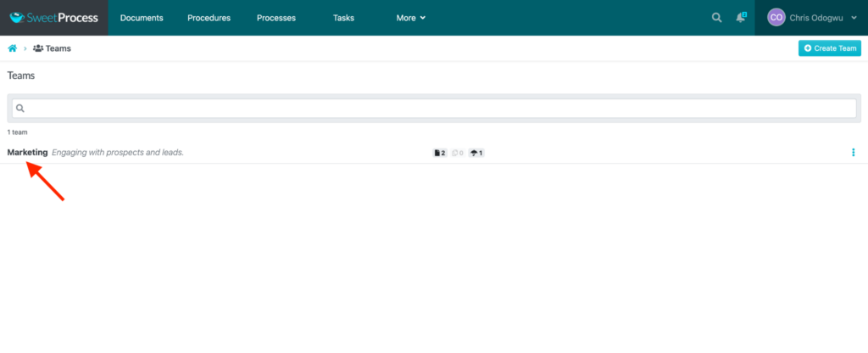Click the Teams breadcrumb link
Screen dimensions: 868x353
coord(58,48)
